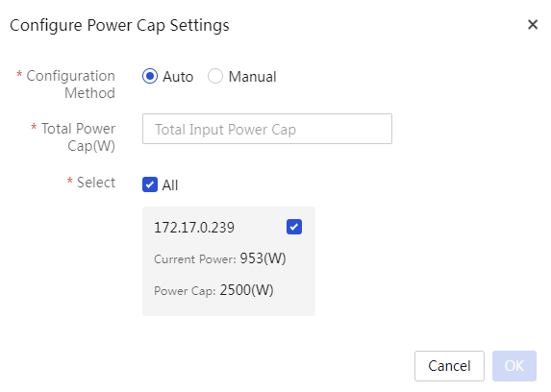Click the Total Input Power Cap field

[267, 129]
